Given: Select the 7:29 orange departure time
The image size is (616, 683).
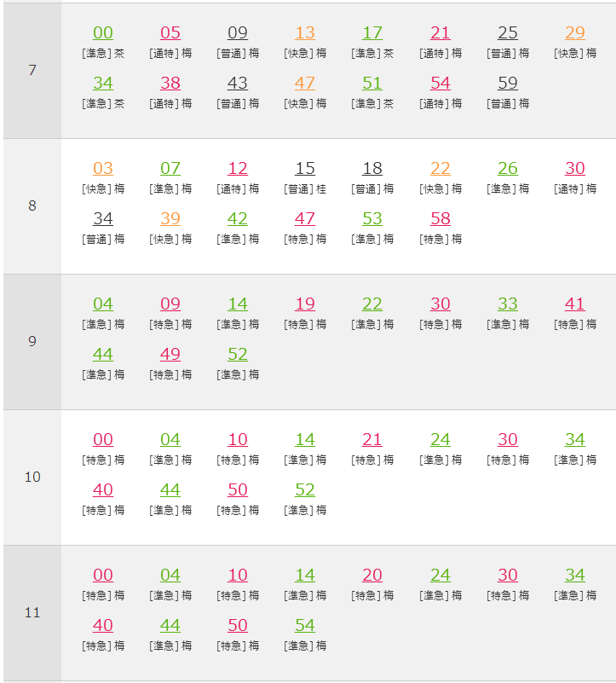Looking at the screenshot, I should point(574,33).
